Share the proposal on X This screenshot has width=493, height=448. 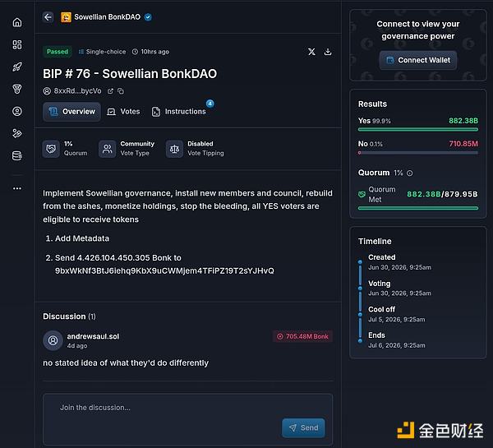click(311, 52)
